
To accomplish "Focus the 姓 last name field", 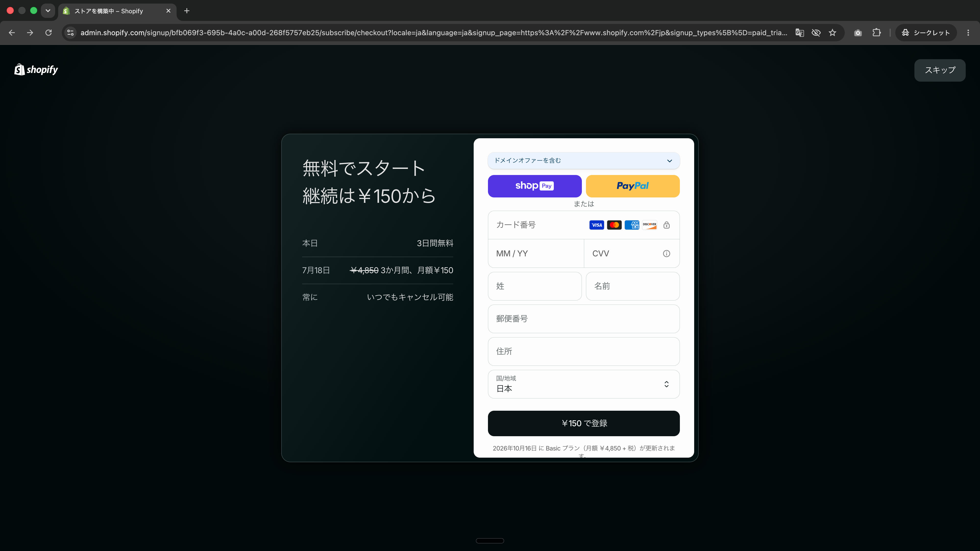I will pos(534,286).
